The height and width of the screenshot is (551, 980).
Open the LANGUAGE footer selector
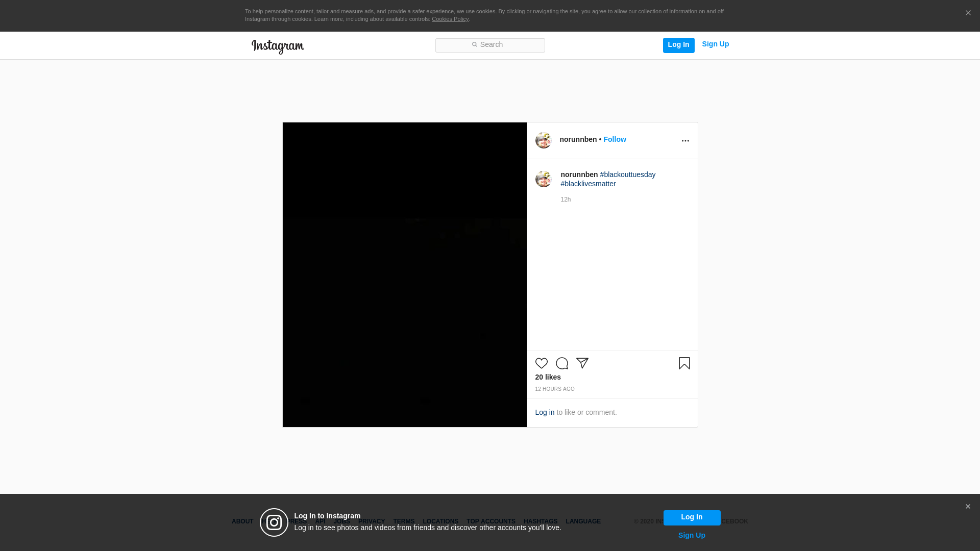tap(583, 521)
